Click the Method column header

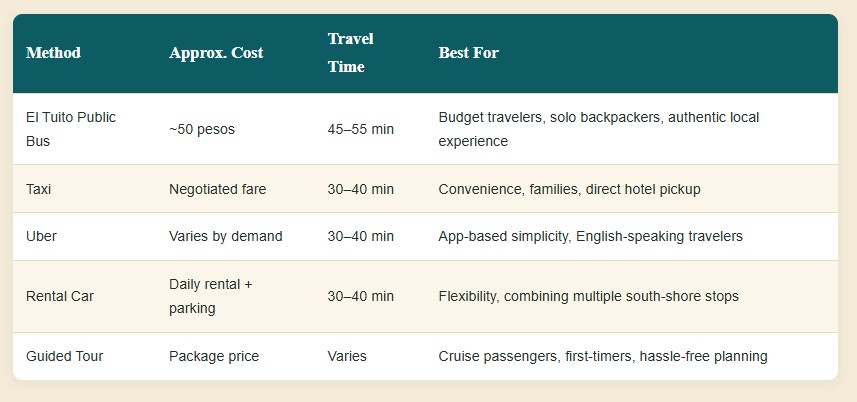point(53,53)
